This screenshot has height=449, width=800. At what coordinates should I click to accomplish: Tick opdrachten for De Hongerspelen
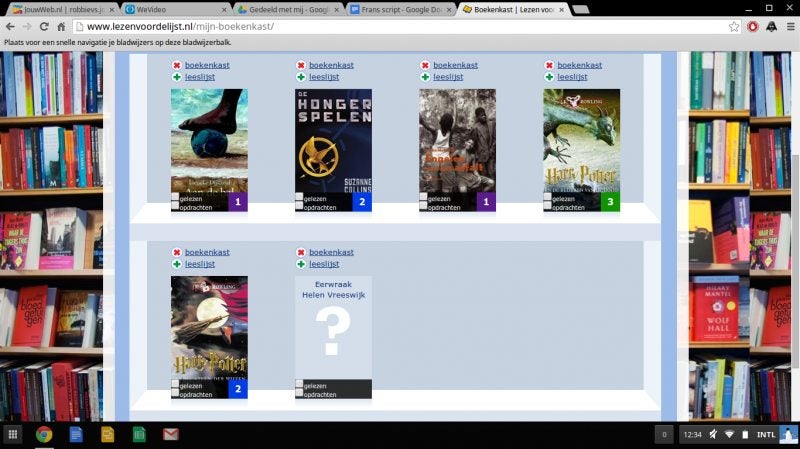click(299, 206)
